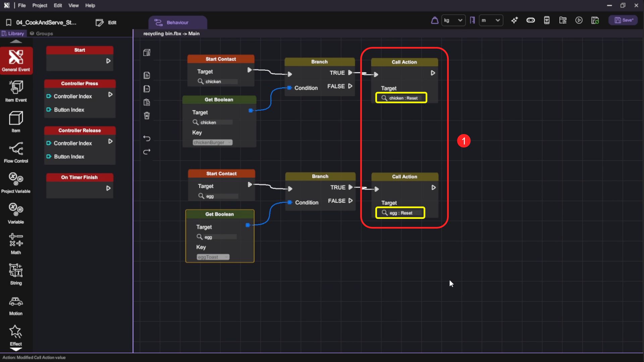
Task: Open the chickenBurger key dropdown
Action: [212, 142]
